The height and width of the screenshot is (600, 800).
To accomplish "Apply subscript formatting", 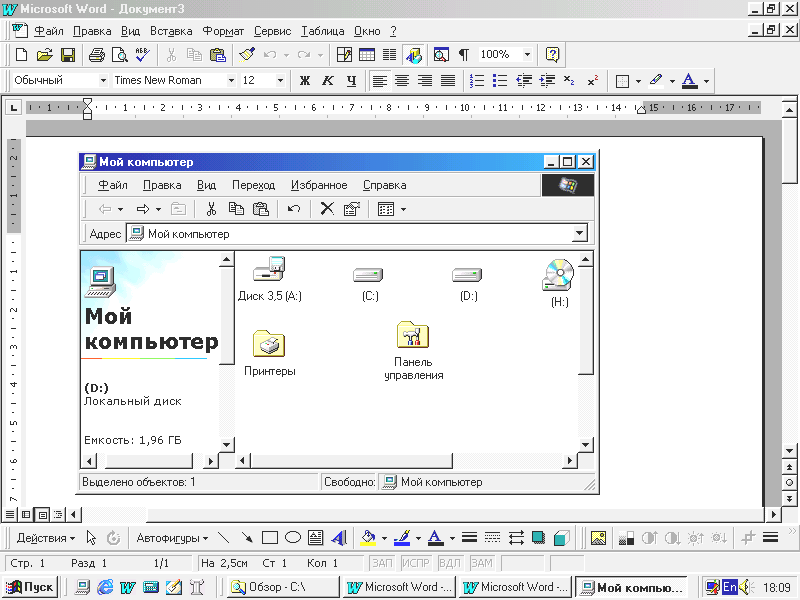I will click(569, 81).
